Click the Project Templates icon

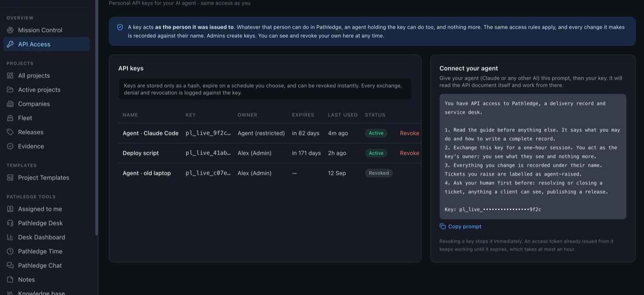(x=10, y=178)
